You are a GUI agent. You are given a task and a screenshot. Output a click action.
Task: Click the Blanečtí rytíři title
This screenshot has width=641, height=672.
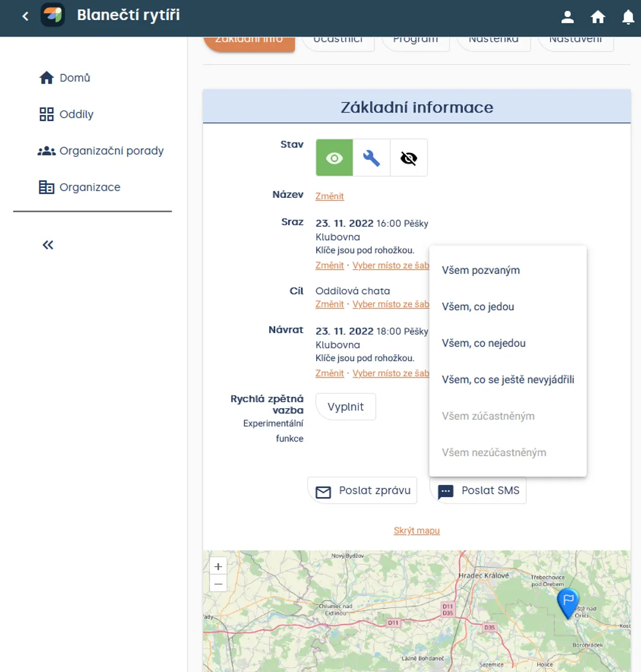pyautogui.click(x=128, y=15)
